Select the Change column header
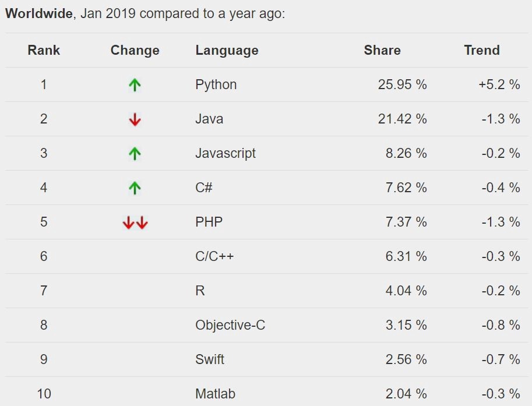This screenshot has height=406, width=532. [x=135, y=50]
